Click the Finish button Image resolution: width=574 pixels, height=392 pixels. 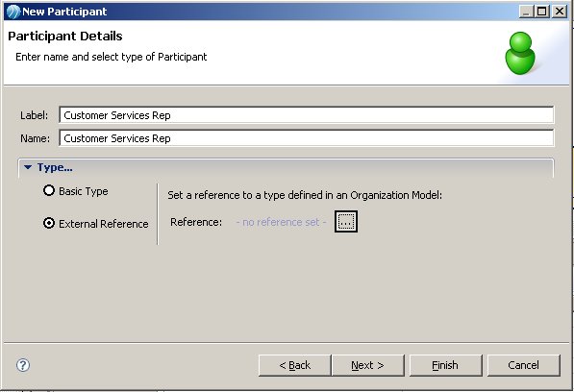(445, 365)
